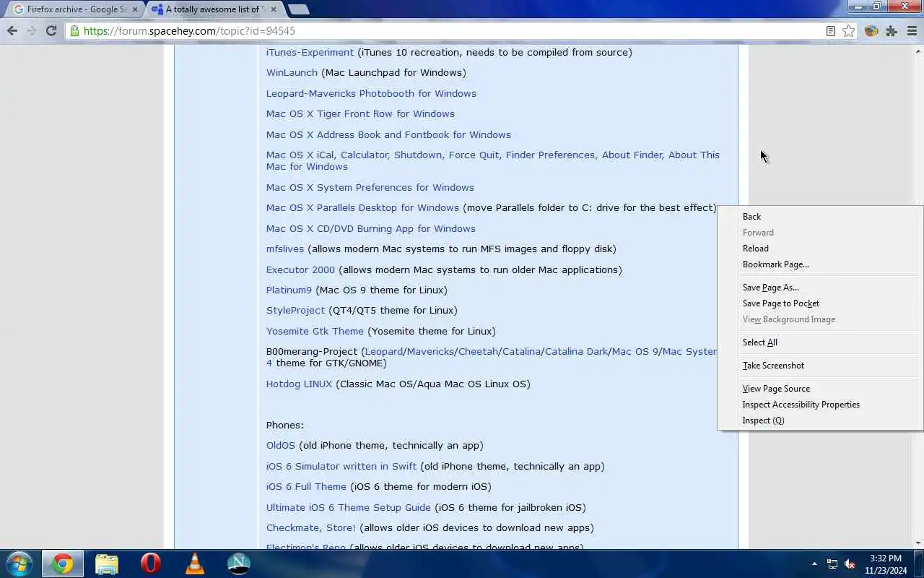Click the address bar URL field
This screenshot has width=924, height=578.
coord(448,31)
